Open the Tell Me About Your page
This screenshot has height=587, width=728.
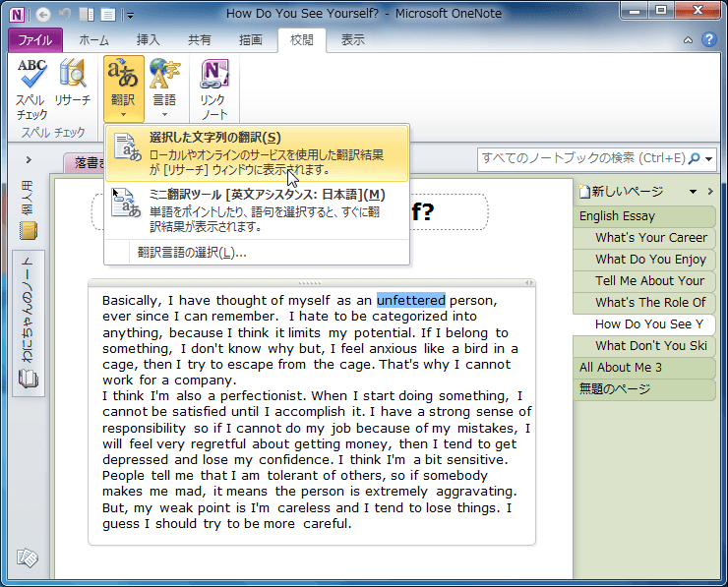(x=644, y=281)
